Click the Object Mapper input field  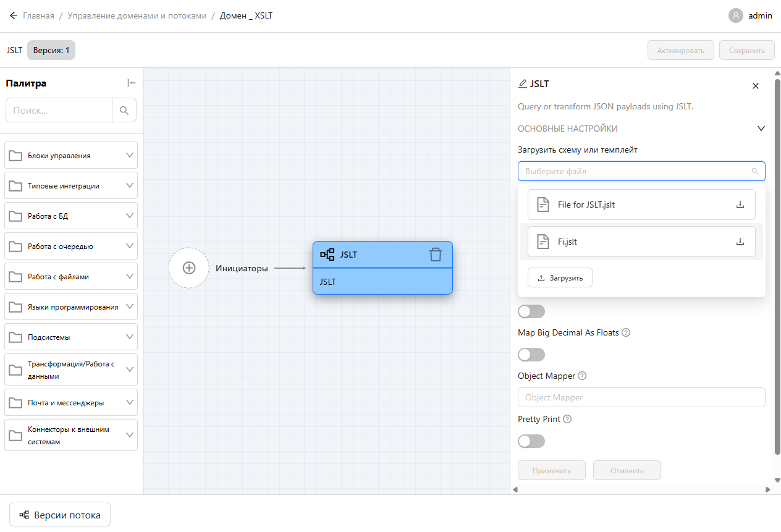point(641,397)
